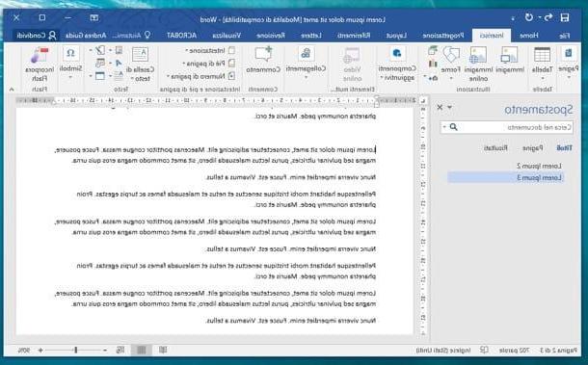Screen dimensions: 588x365
Task: Select the Pagine tab in Spostamento pane
Action: [532, 148]
